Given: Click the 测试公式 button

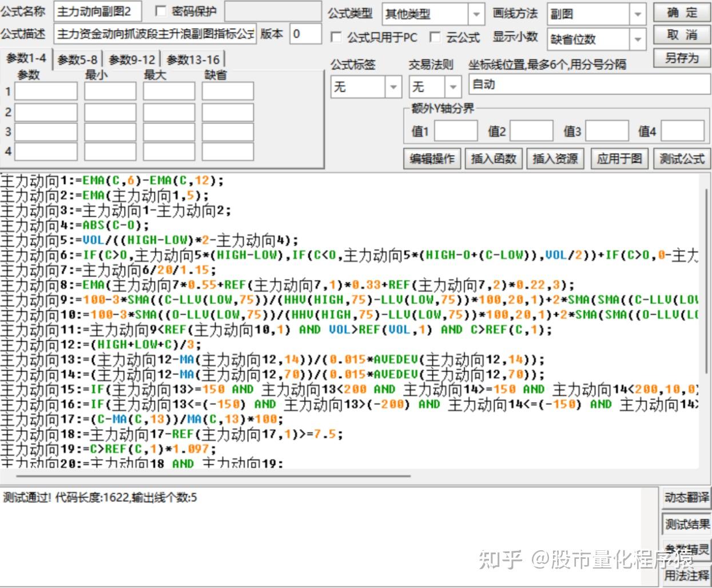Looking at the screenshot, I should click(x=682, y=158).
